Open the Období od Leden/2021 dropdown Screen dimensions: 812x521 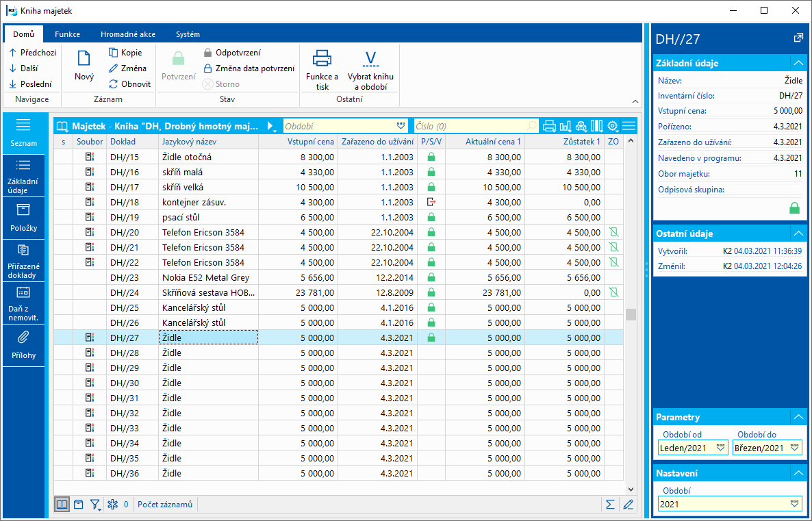[x=720, y=448]
